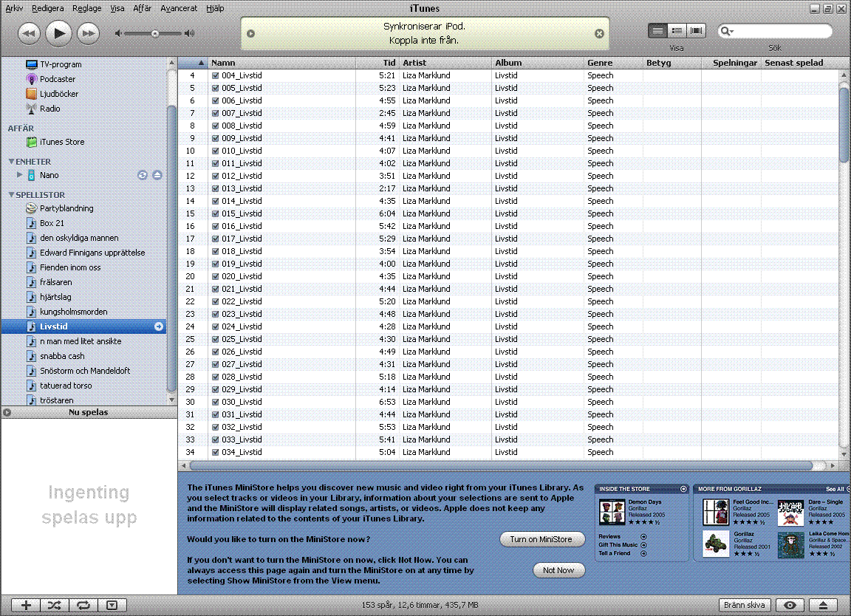Add a new playlist with plus button
This screenshot has width=851, height=616.
[26, 605]
